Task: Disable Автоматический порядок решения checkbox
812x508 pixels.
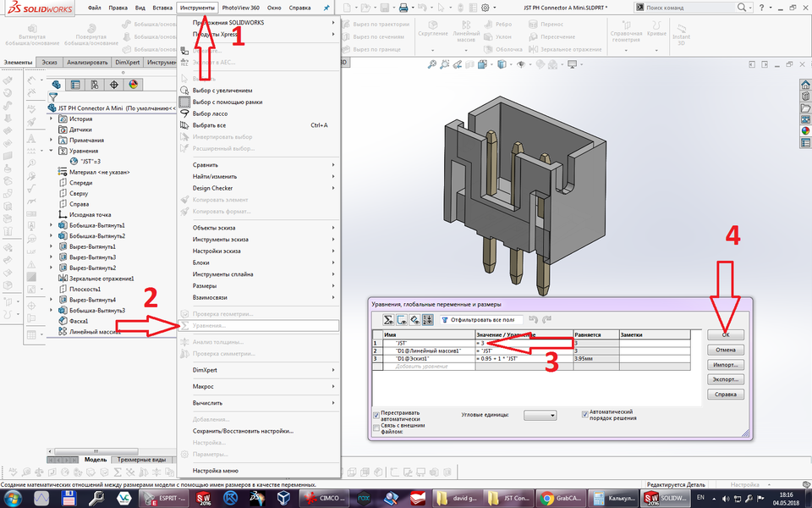Action: (x=584, y=413)
